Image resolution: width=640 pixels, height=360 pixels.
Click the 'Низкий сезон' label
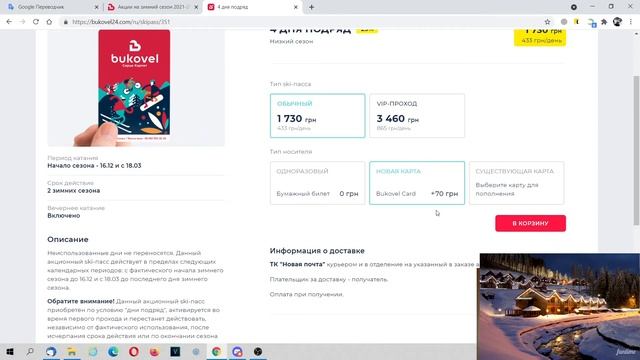[291, 41]
